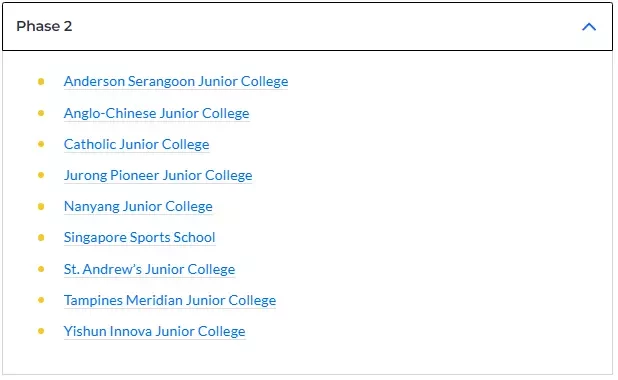
Task: Open Anderson Serangoon Junior College link
Action: pos(176,82)
